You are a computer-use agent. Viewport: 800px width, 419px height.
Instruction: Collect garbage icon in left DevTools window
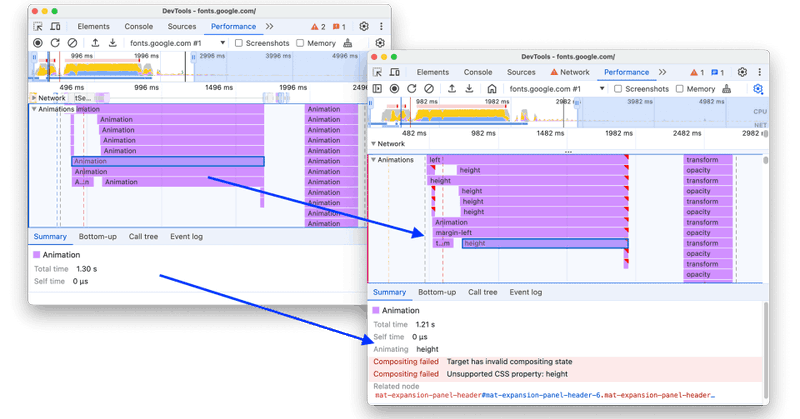347,43
